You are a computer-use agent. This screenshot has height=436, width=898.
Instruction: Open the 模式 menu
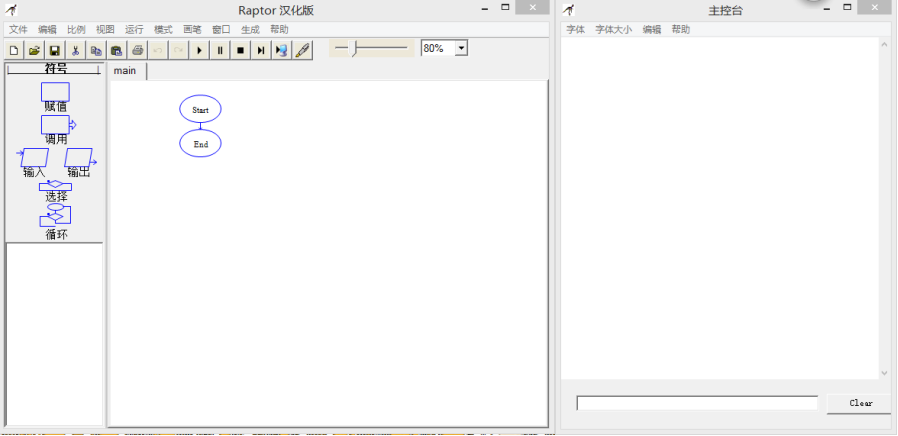(x=163, y=29)
